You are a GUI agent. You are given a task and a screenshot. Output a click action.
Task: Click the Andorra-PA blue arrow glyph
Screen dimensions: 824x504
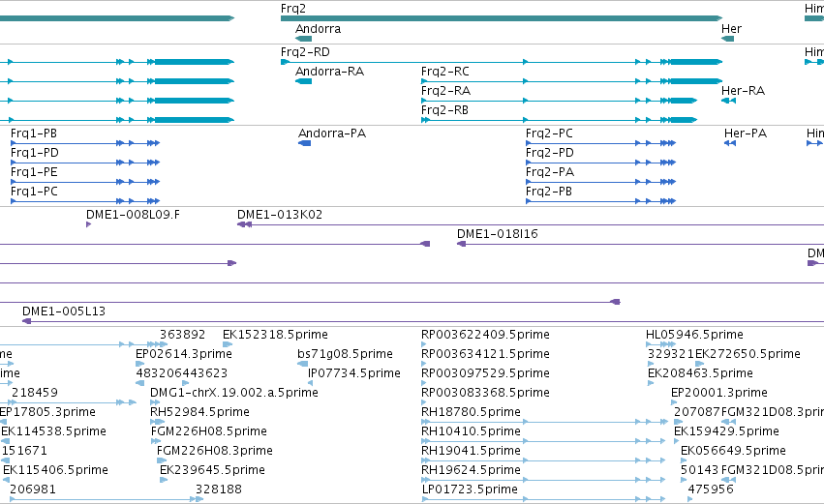304,143
